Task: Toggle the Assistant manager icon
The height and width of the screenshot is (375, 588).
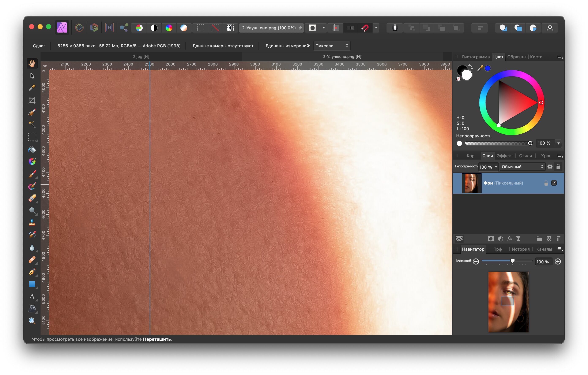Action: point(395,28)
